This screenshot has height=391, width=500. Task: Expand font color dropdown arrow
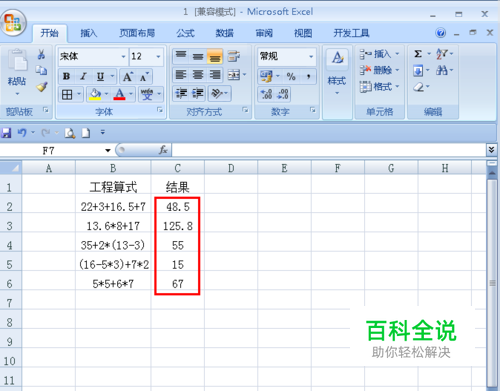coord(131,94)
